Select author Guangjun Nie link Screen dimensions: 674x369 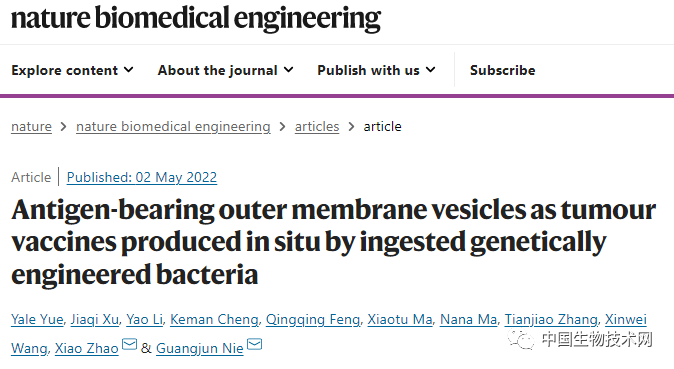tap(199, 348)
